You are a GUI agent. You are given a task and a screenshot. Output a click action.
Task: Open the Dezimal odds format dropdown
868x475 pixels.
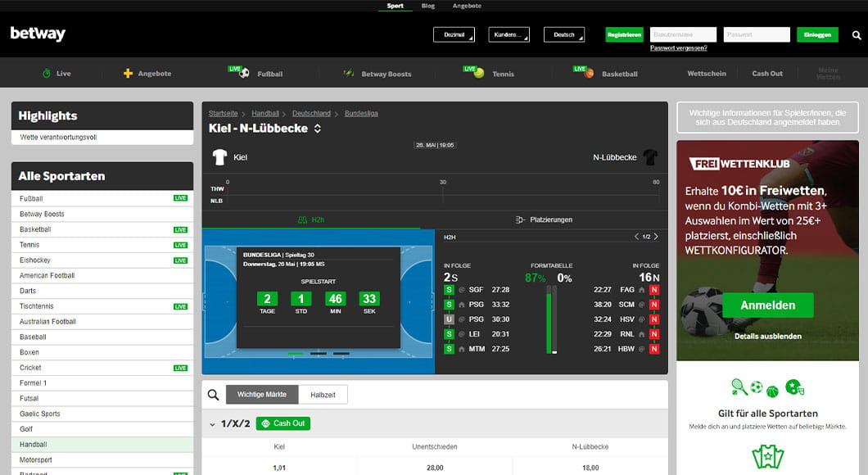click(454, 34)
